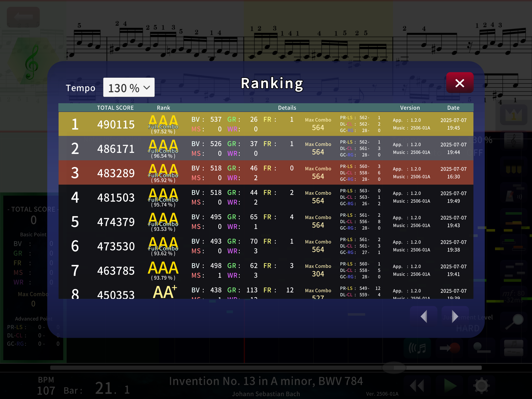The height and width of the screenshot is (399, 532).
Task: Click the Johann Sebastian Bach composer name
Action: [x=266, y=394]
